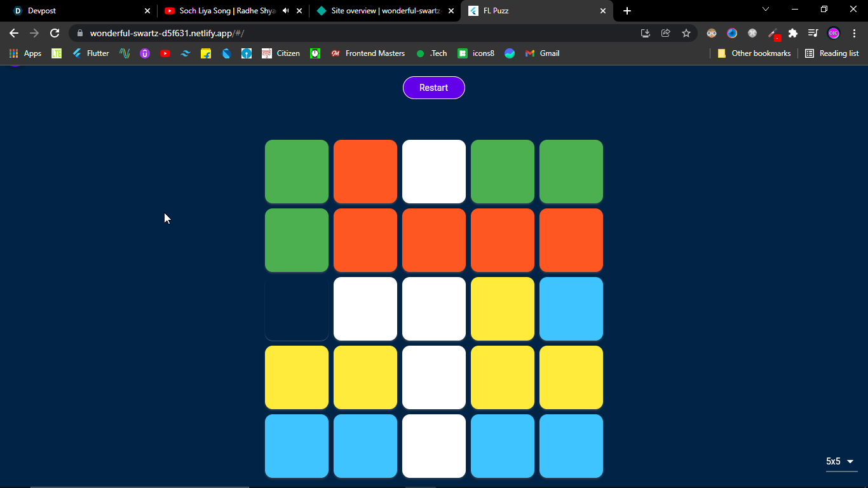868x488 pixels.
Task: Open the Chrome extensions puzzle icon
Action: coord(792,33)
